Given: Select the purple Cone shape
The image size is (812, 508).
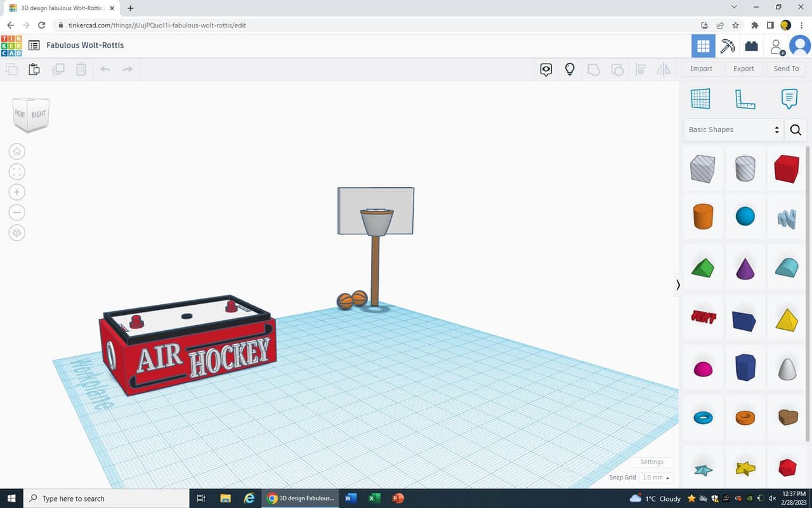Looking at the screenshot, I should 745,268.
